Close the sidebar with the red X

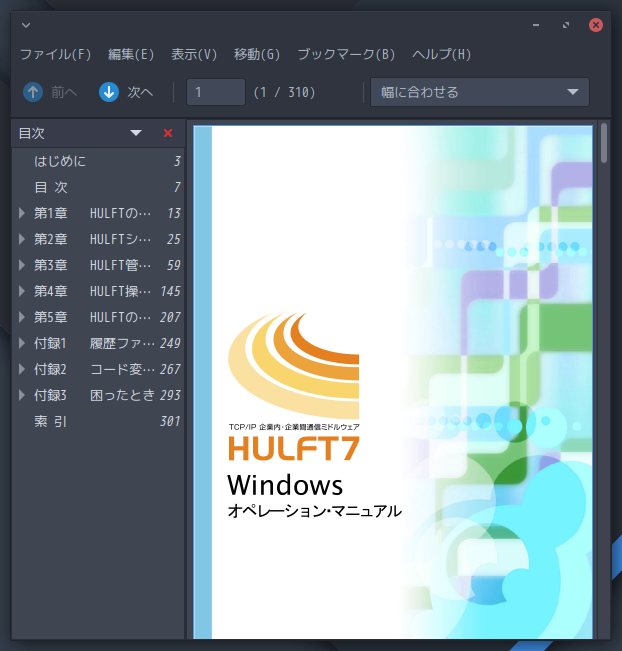click(168, 133)
